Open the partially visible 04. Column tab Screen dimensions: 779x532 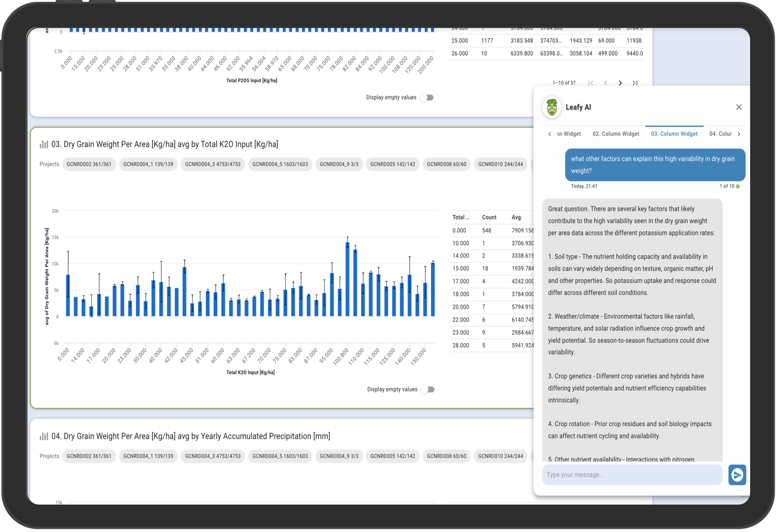(x=720, y=134)
